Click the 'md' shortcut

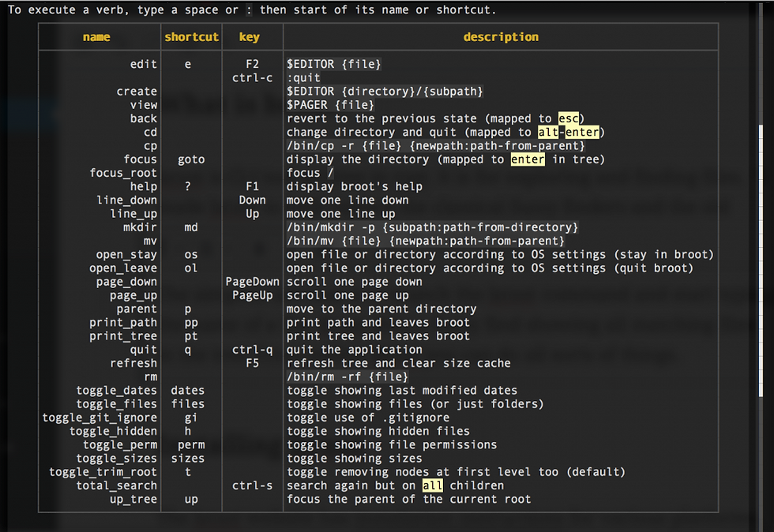pyautogui.click(x=191, y=227)
